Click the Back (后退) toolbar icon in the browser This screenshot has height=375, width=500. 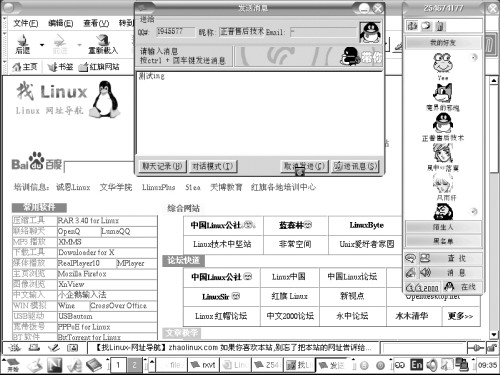click(23, 44)
